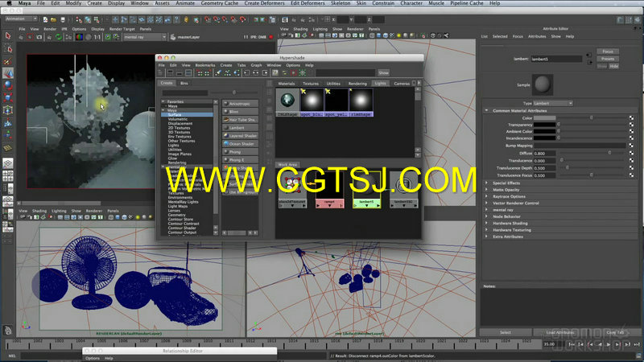Open the Transparency map checker button
This screenshot has width=644, height=362.
[631, 125]
